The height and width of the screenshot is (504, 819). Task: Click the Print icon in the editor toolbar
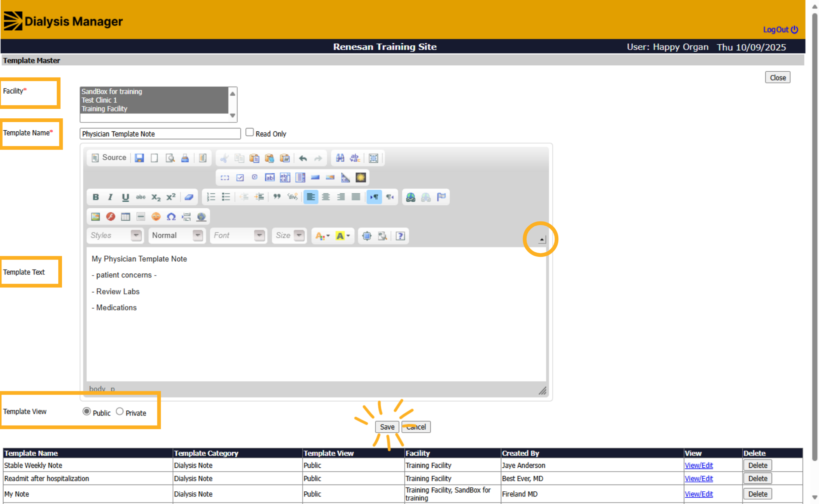185,158
